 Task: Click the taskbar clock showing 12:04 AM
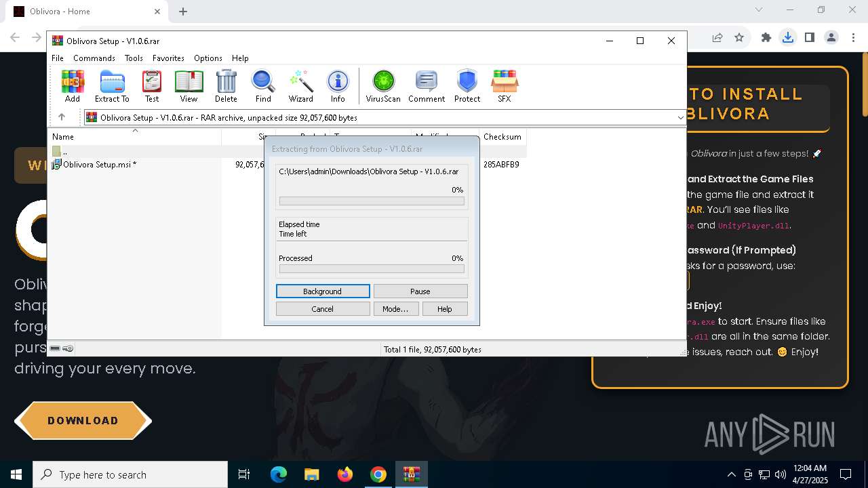[x=809, y=474]
